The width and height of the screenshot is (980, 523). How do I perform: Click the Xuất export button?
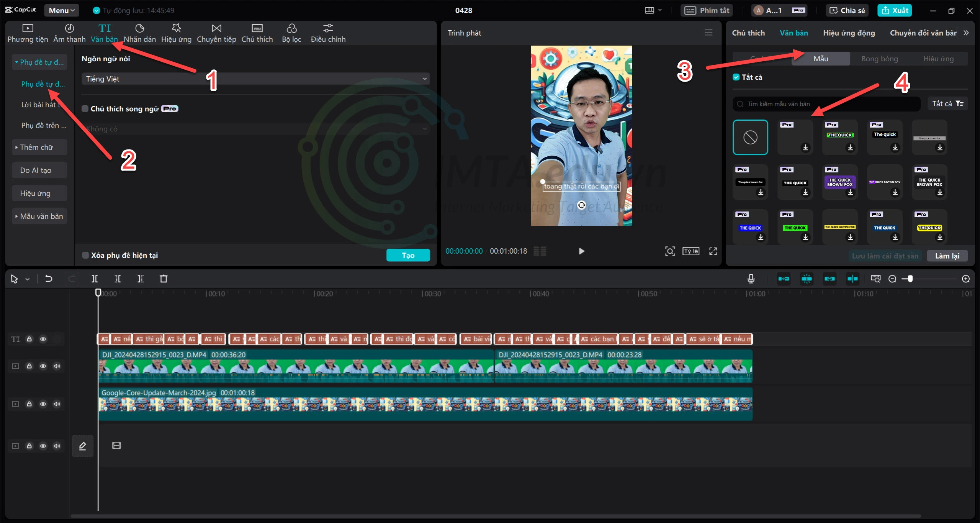895,10
